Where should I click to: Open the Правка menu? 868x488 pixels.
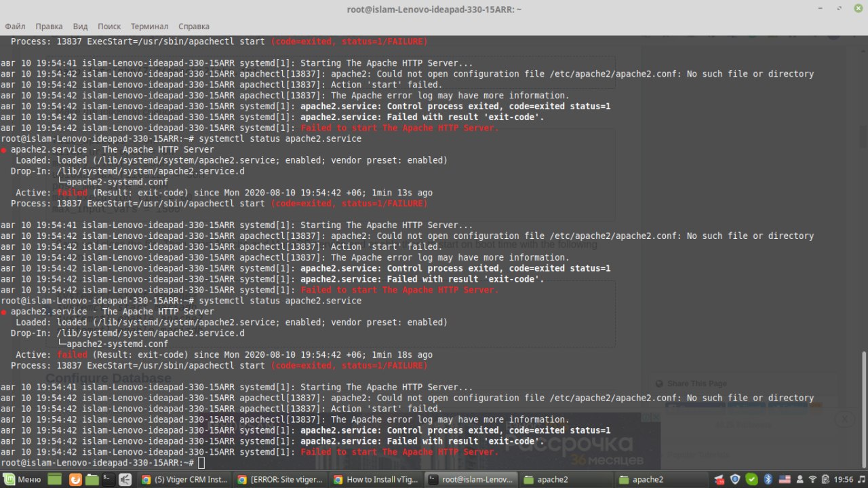pyautogui.click(x=49, y=26)
